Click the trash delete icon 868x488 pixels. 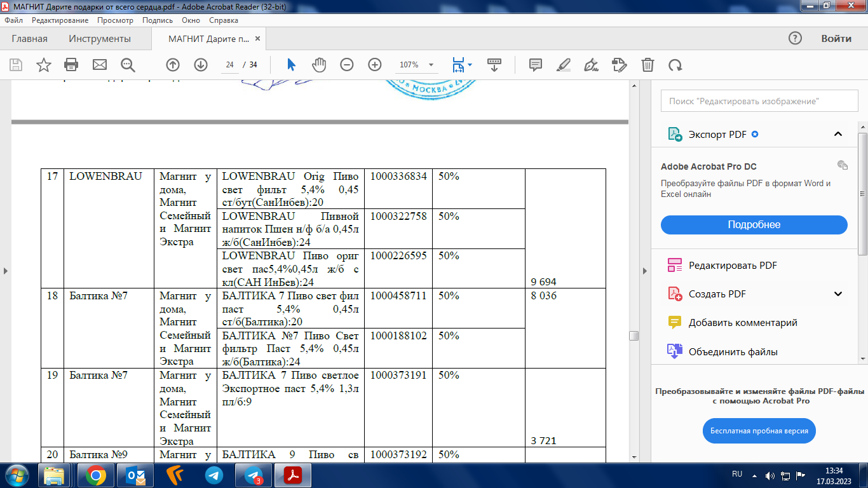(x=648, y=65)
